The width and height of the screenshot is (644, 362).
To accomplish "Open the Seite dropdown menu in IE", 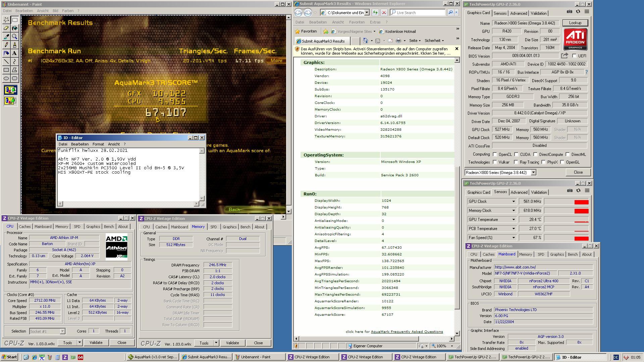I will pos(415,41).
